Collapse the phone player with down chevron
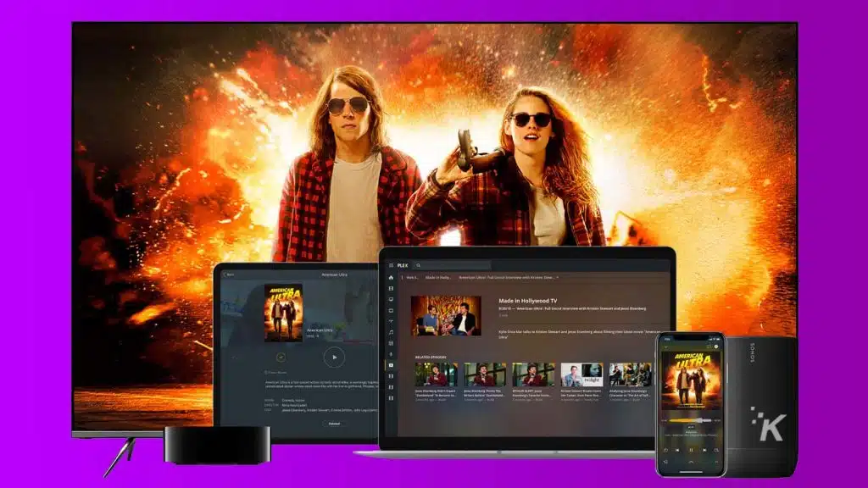This screenshot has height=488, width=868. 666,347
